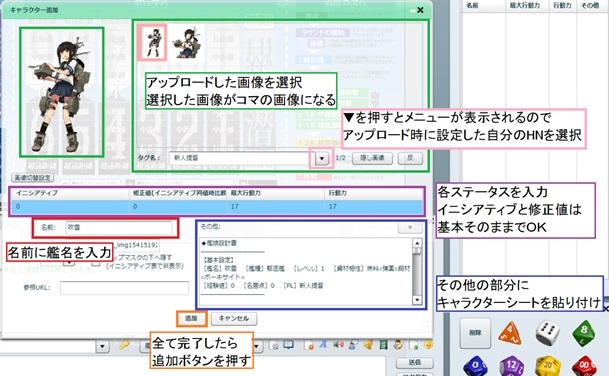Click the 追加 button to add character
Screen dimensions: 609x376
coord(191,319)
